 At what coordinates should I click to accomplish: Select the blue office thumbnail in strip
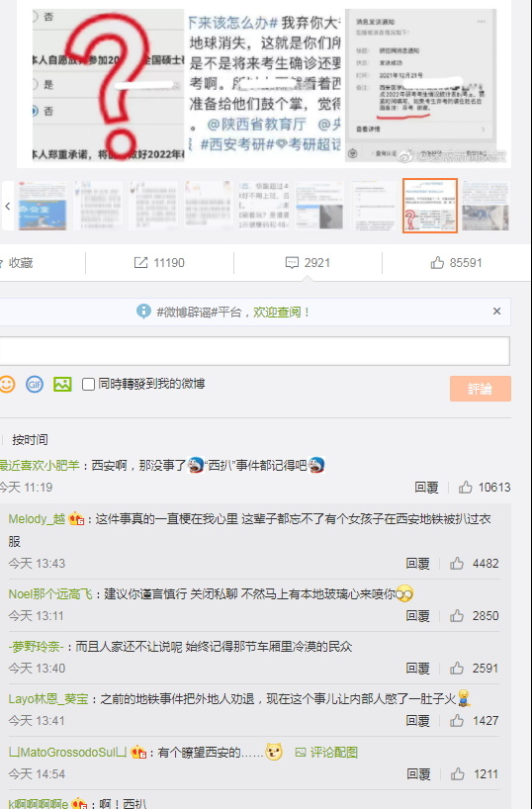pyautogui.click(x=43, y=206)
